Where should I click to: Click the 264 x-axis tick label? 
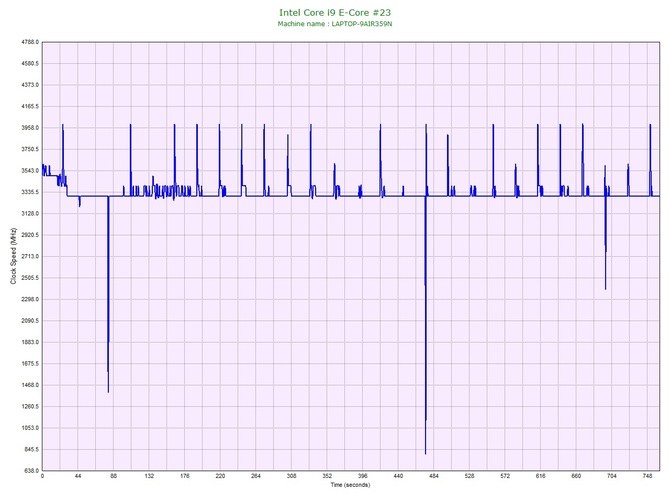tap(256, 476)
